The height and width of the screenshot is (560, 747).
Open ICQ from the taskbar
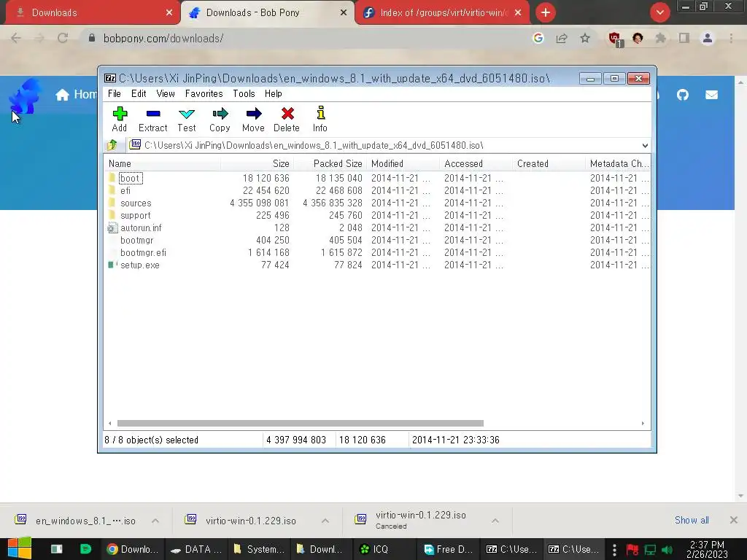tap(384, 549)
